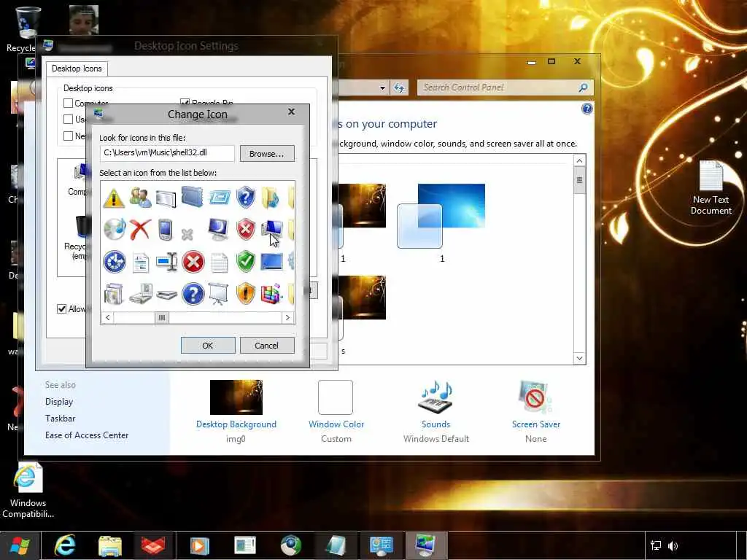Select the yellow shield exclamation icon
Viewport: 747px width, 560px height.
click(x=246, y=294)
